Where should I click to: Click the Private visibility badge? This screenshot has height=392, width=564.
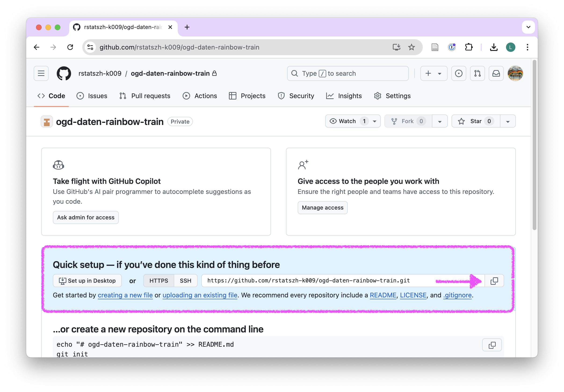tap(180, 121)
